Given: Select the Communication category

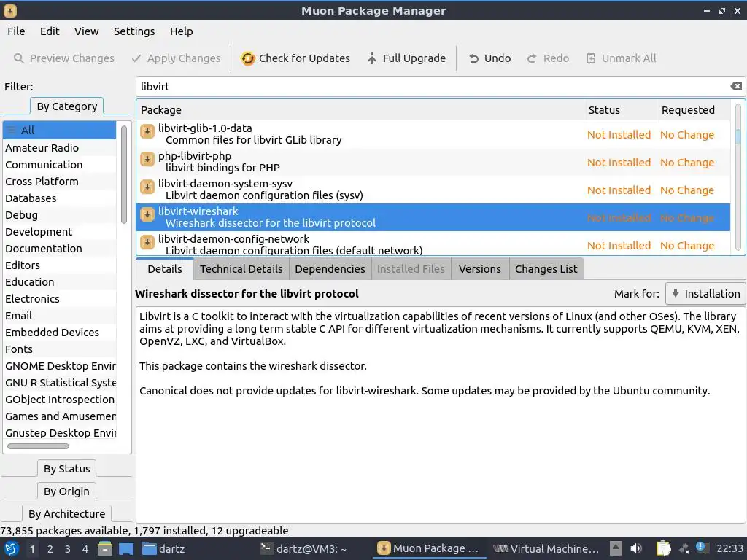Looking at the screenshot, I should click(x=60, y=164).
